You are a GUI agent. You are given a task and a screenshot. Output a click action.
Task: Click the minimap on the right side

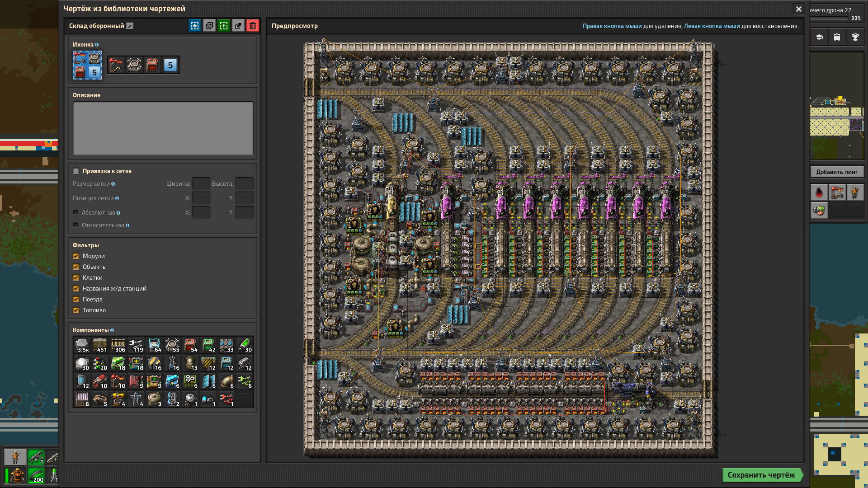837,105
